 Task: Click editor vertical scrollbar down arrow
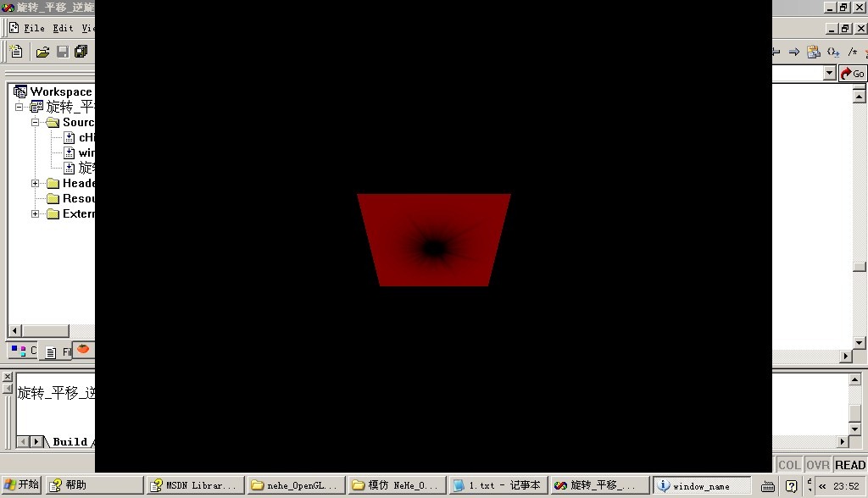[860, 343]
